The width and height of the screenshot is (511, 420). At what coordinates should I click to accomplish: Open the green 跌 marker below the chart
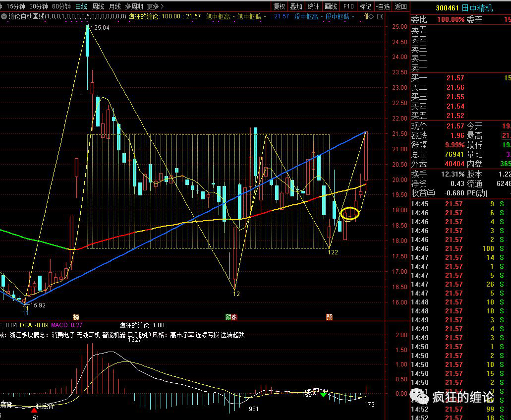[228, 317]
